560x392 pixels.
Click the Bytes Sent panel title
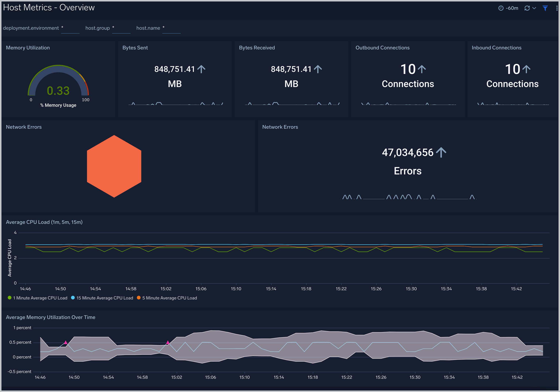coord(135,48)
